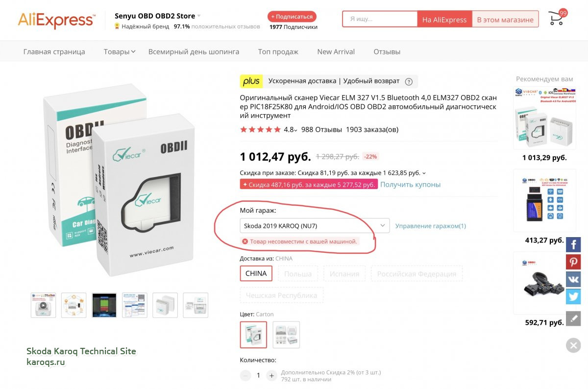The width and height of the screenshot is (588, 389).
Task: Open the shopping cart icon
Action: (556, 19)
